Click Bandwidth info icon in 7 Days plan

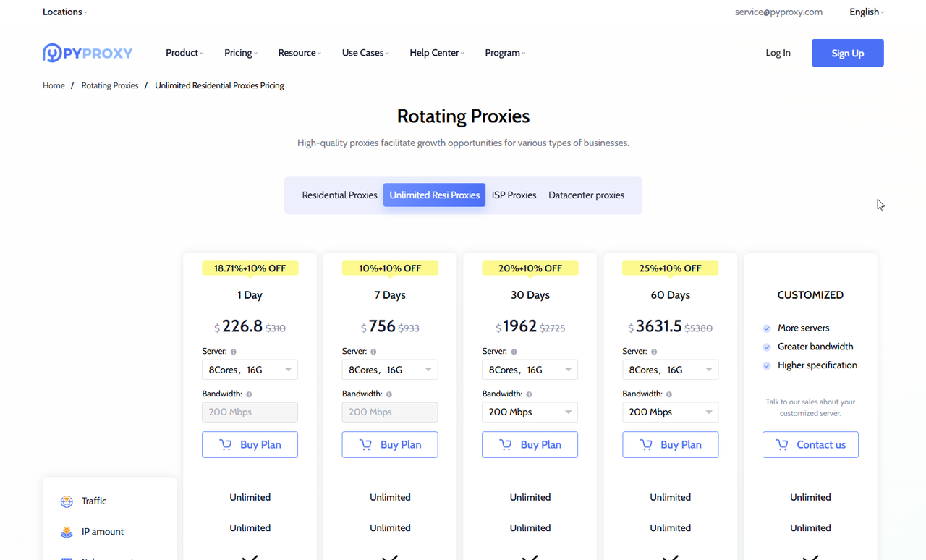point(389,394)
